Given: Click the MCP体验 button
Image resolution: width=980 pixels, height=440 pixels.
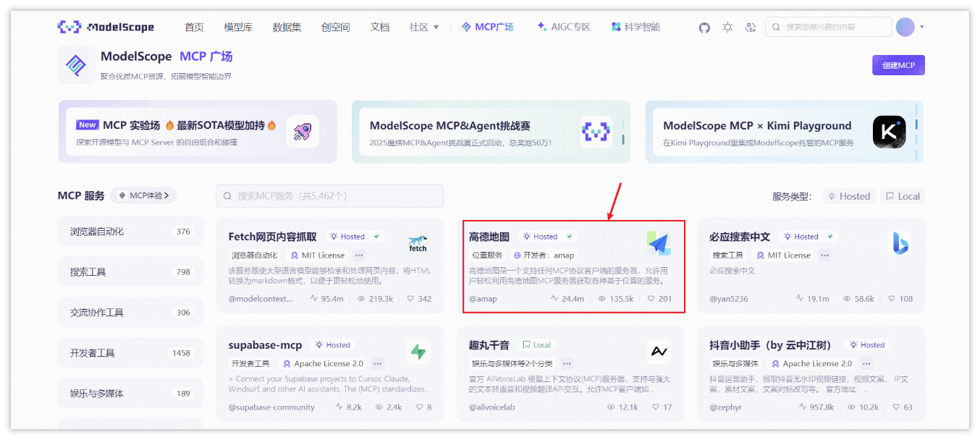Looking at the screenshot, I should pyautogui.click(x=144, y=195).
